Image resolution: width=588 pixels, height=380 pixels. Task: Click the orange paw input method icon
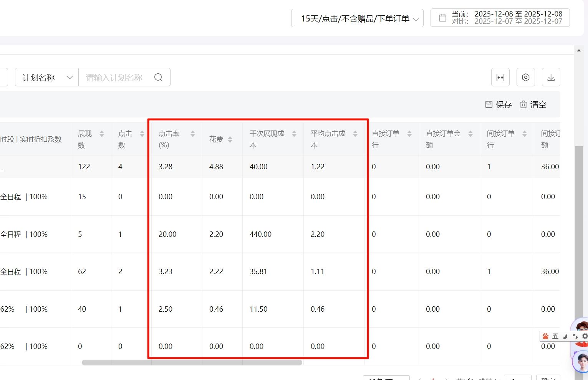tap(545, 336)
